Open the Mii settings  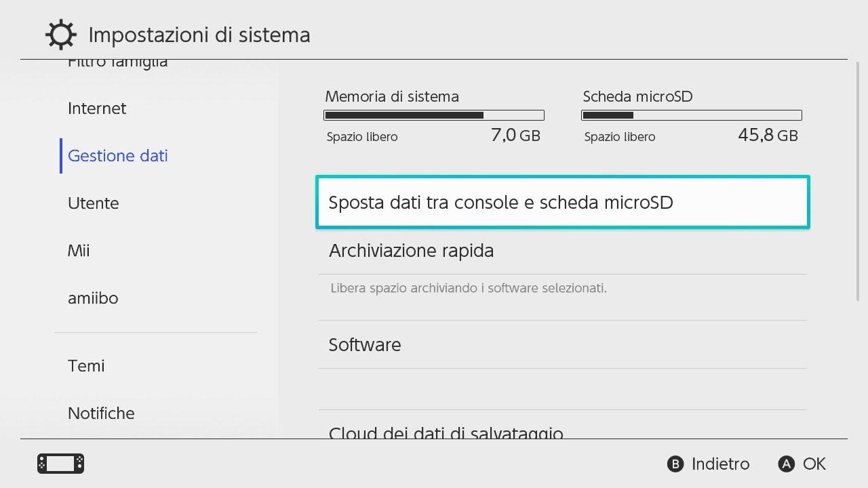point(79,251)
